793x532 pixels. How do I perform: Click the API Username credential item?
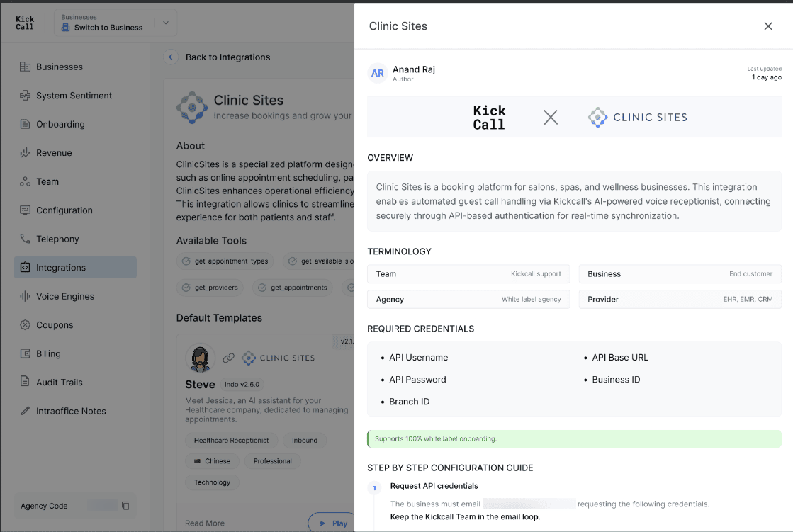coord(418,358)
